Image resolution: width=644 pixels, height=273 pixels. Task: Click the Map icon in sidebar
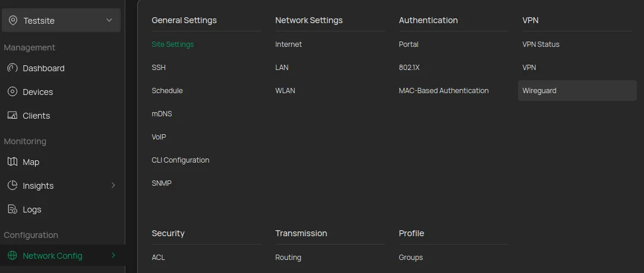[x=12, y=162]
